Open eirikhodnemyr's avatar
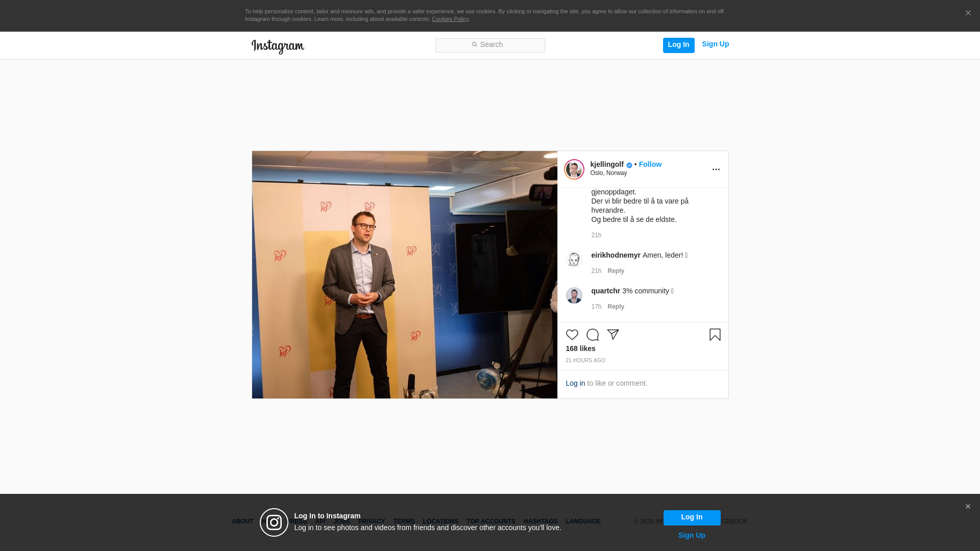This screenshot has height=551, width=980. point(574,260)
